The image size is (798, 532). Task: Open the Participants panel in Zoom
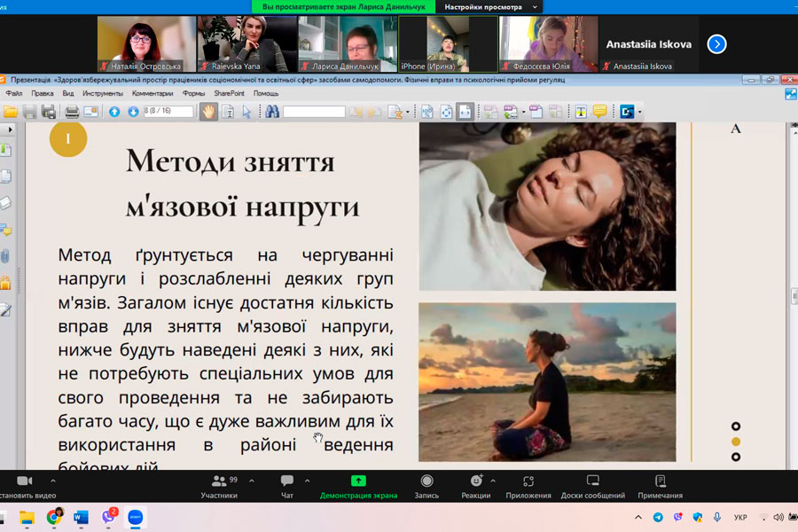click(219, 485)
